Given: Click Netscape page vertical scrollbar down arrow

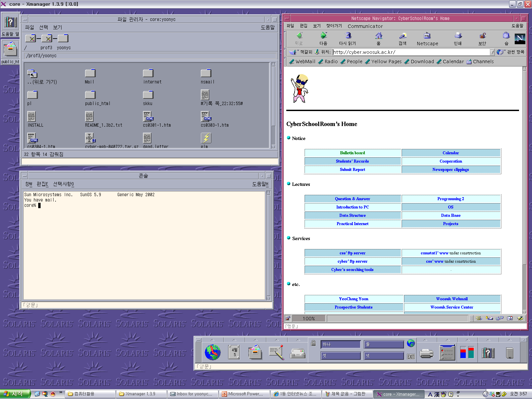Looking at the screenshot, I should tap(524, 312).
